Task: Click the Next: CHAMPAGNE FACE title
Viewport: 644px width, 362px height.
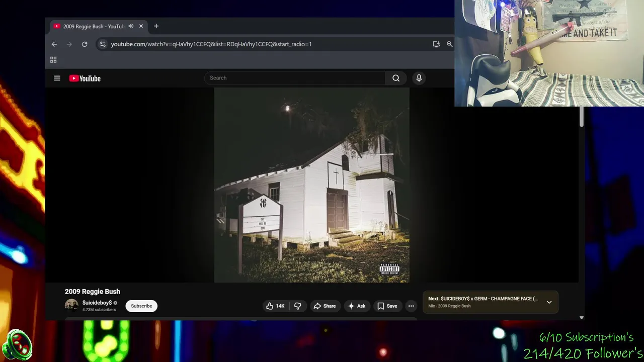Action: click(x=483, y=299)
